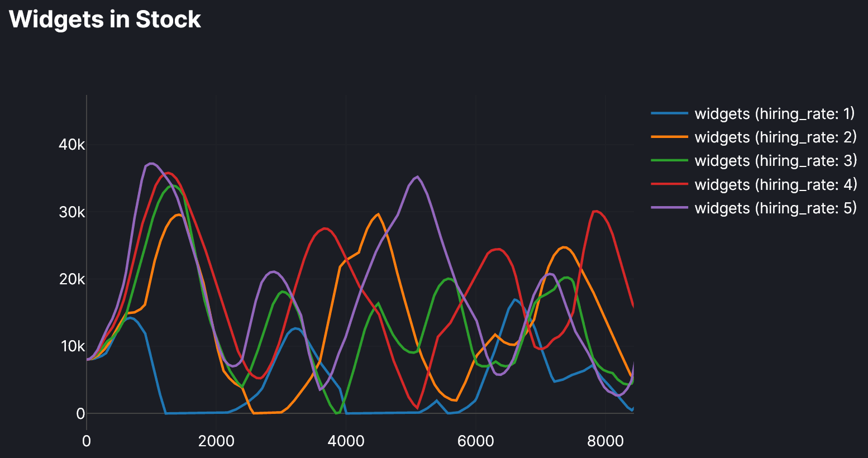868x458 pixels.
Task: Click the blue line swatch in legend
Action: (669, 114)
